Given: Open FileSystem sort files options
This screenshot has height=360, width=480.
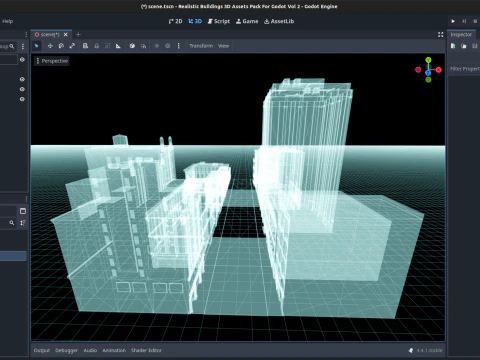Looking at the screenshot, I should pos(23,223).
